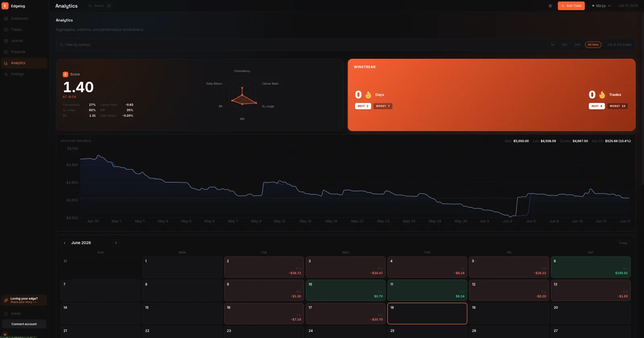644x338 pixels.
Task: Open the Dashboard page
Action: (24, 19)
